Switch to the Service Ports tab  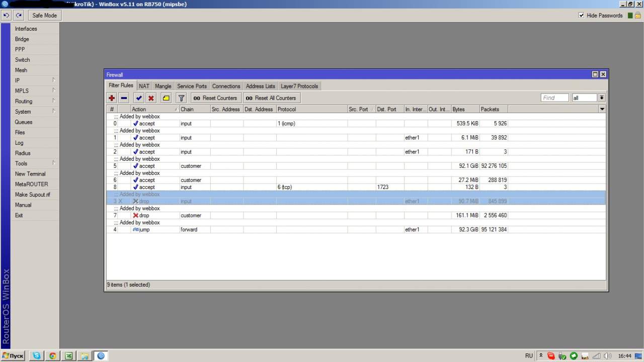192,86
